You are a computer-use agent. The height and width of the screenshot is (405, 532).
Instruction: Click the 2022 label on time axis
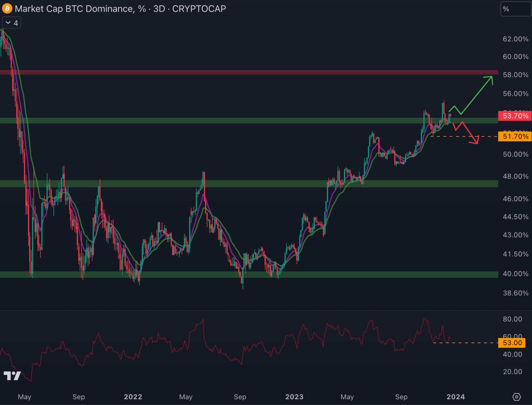tap(133, 397)
